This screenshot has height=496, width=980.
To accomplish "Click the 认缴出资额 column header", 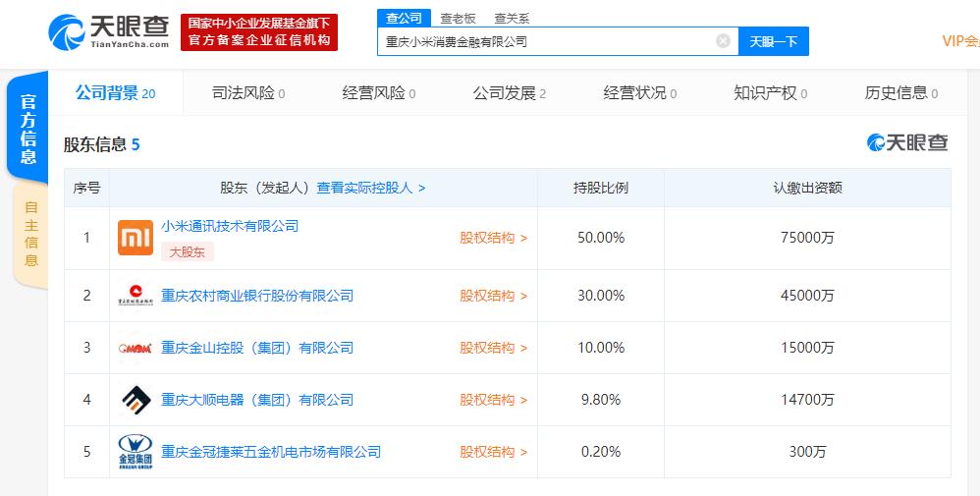I will (x=807, y=188).
